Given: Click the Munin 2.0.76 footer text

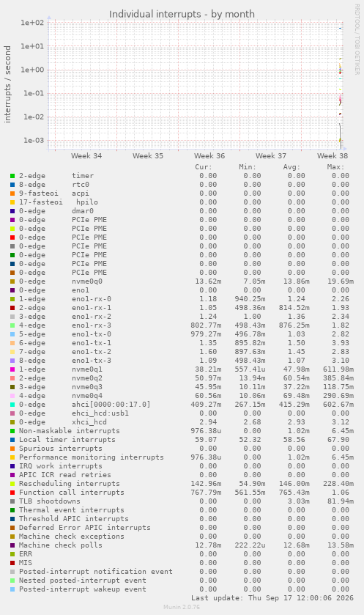Looking at the screenshot, I should (182, 607).
